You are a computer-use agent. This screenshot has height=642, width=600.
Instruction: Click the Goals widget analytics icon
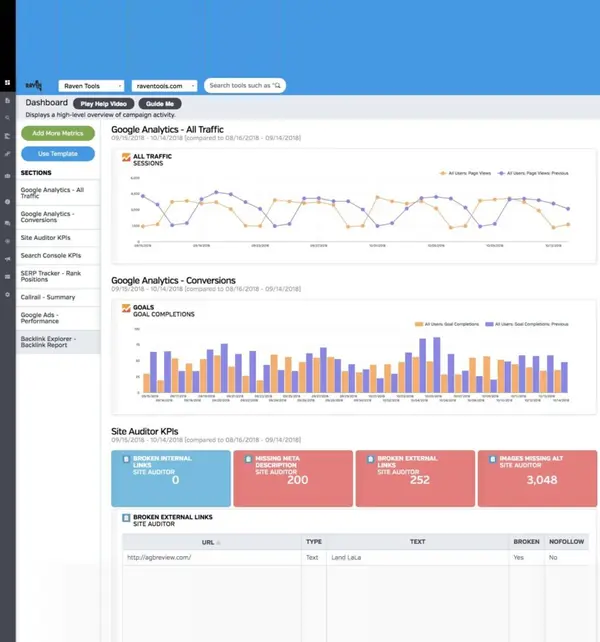pos(126,308)
